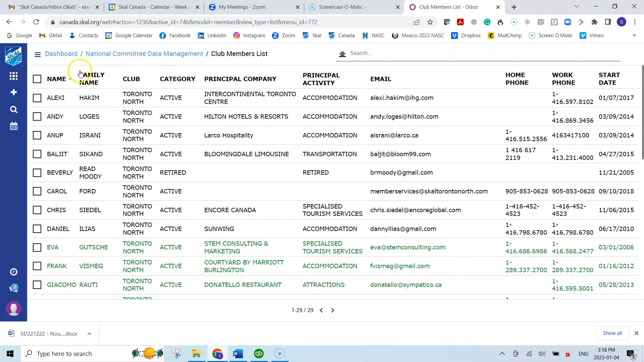Tick the checkbox for ALEXI HAKIM
The height and width of the screenshot is (362, 644).
point(37,98)
